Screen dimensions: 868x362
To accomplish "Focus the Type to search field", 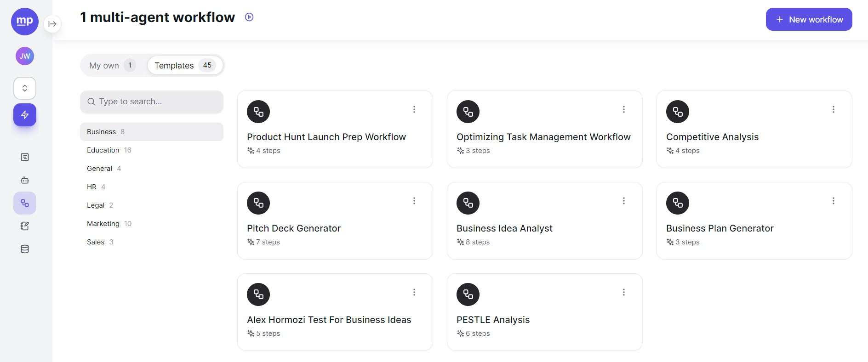I will [152, 102].
